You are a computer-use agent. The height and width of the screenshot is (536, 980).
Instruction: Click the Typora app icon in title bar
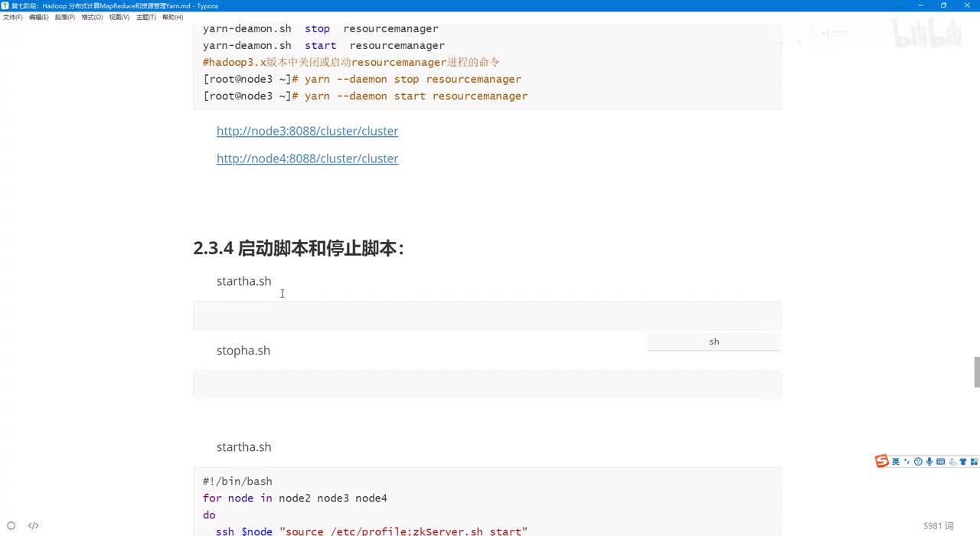pyautogui.click(x=5, y=5)
